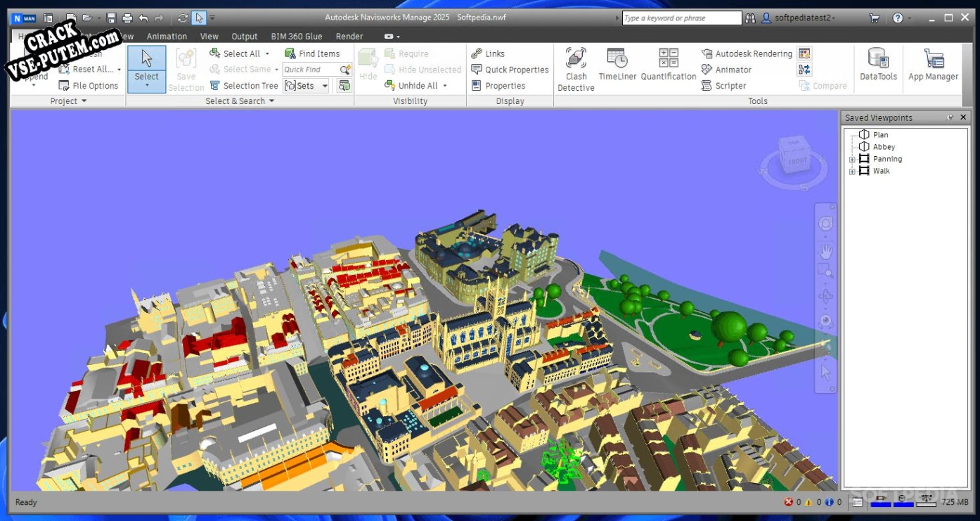
Task: Toggle the Selection Tree window
Action: pyautogui.click(x=244, y=86)
